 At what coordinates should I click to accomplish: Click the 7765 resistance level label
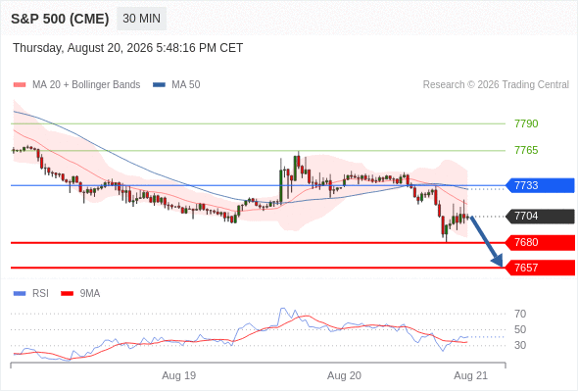tap(526, 150)
